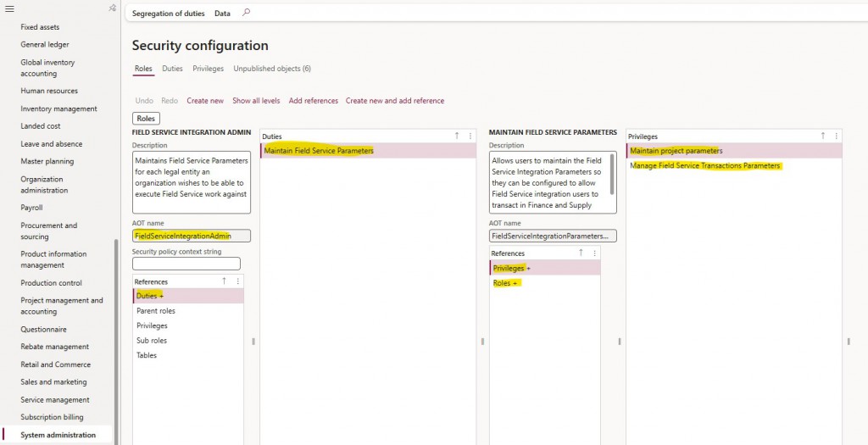The width and height of the screenshot is (868, 445).
Task: Open Production control module
Action: coord(51,283)
